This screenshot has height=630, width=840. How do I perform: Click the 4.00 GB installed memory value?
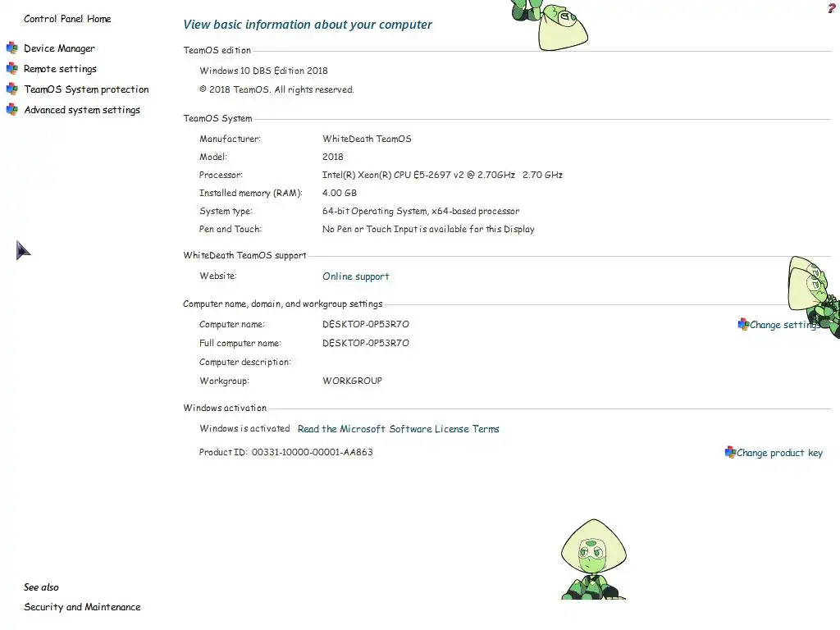coord(339,193)
